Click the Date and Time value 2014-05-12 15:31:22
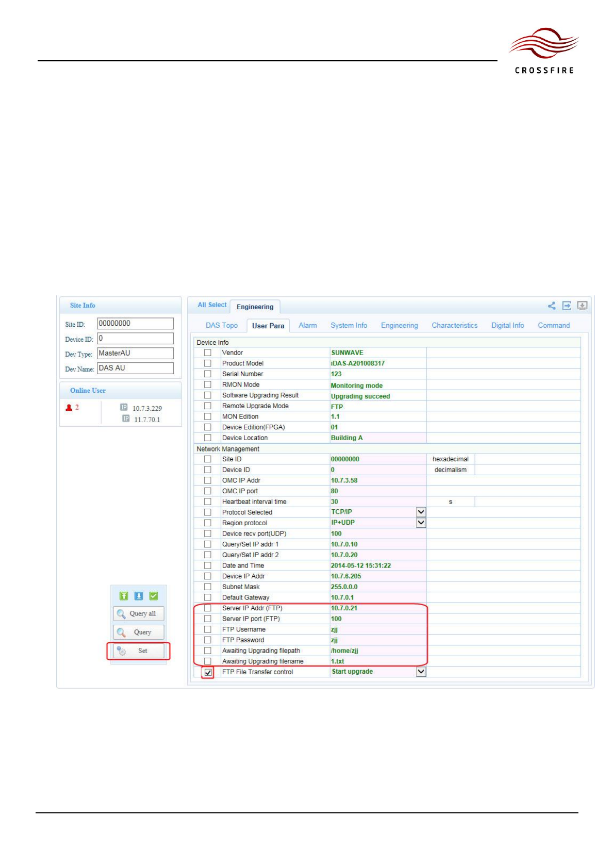614x868 pixels. pos(361,565)
